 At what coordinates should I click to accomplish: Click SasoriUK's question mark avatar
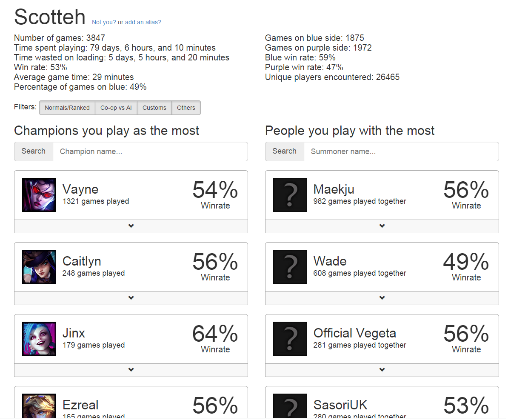pyautogui.click(x=290, y=406)
